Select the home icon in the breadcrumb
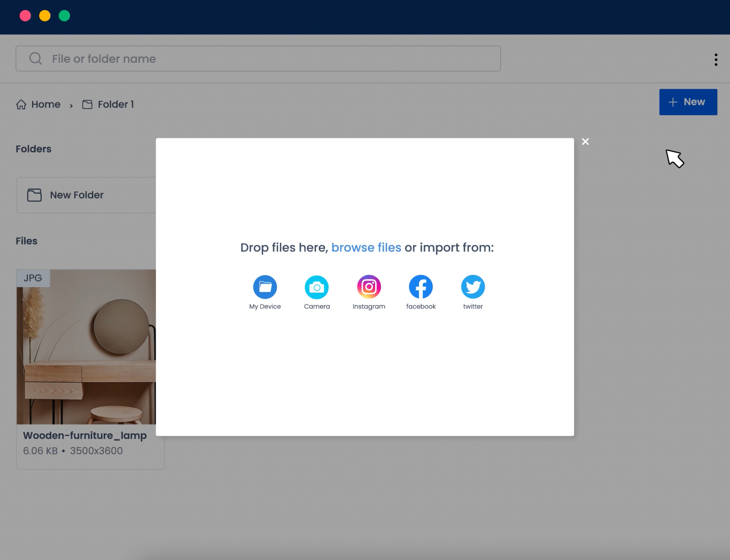Screen dimensions: 730x560 pos(21,104)
